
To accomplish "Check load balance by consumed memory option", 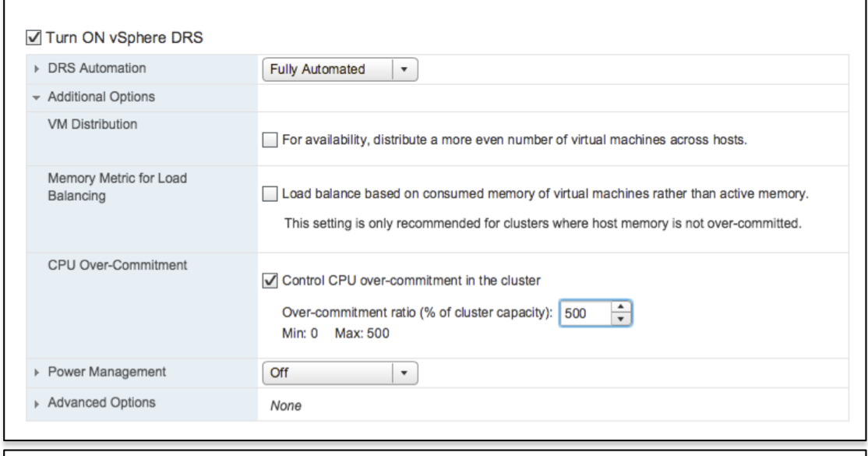I will tap(270, 194).
